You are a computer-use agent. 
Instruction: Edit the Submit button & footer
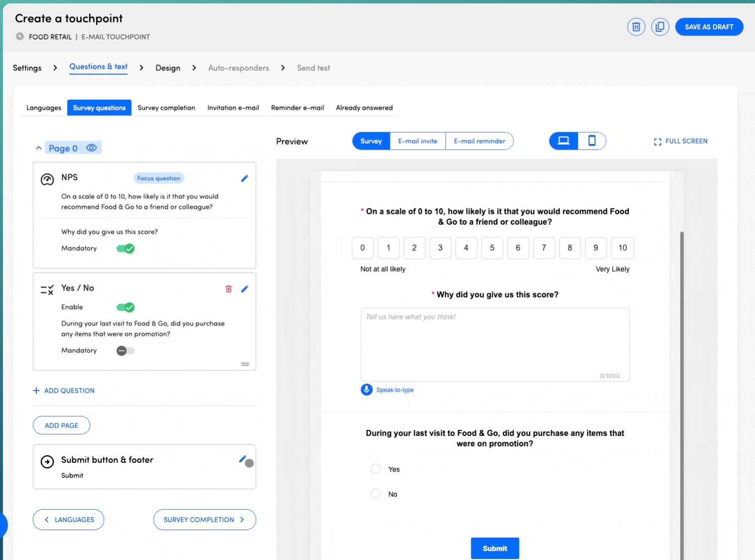(x=242, y=459)
